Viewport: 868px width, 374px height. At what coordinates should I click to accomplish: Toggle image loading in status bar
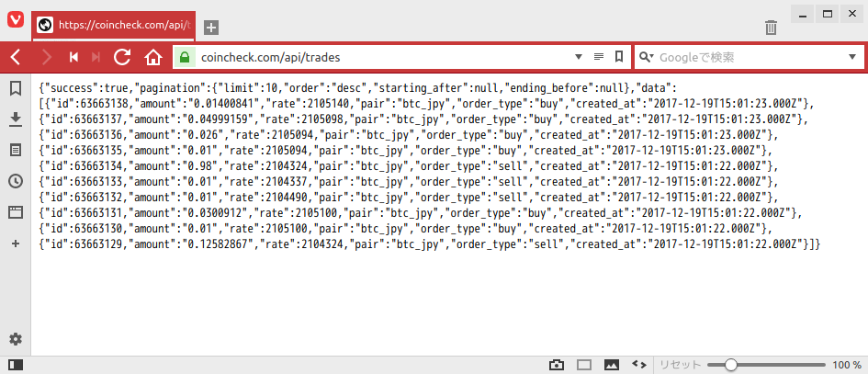(x=611, y=365)
